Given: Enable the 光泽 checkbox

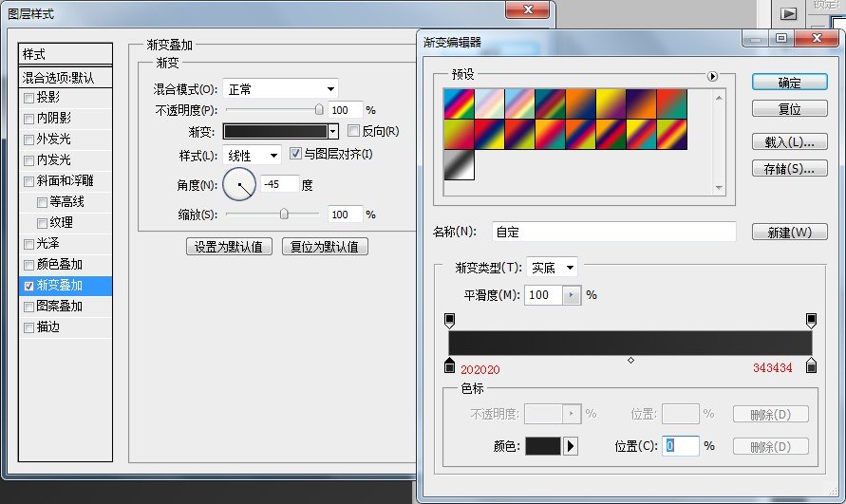Looking at the screenshot, I should (29, 244).
